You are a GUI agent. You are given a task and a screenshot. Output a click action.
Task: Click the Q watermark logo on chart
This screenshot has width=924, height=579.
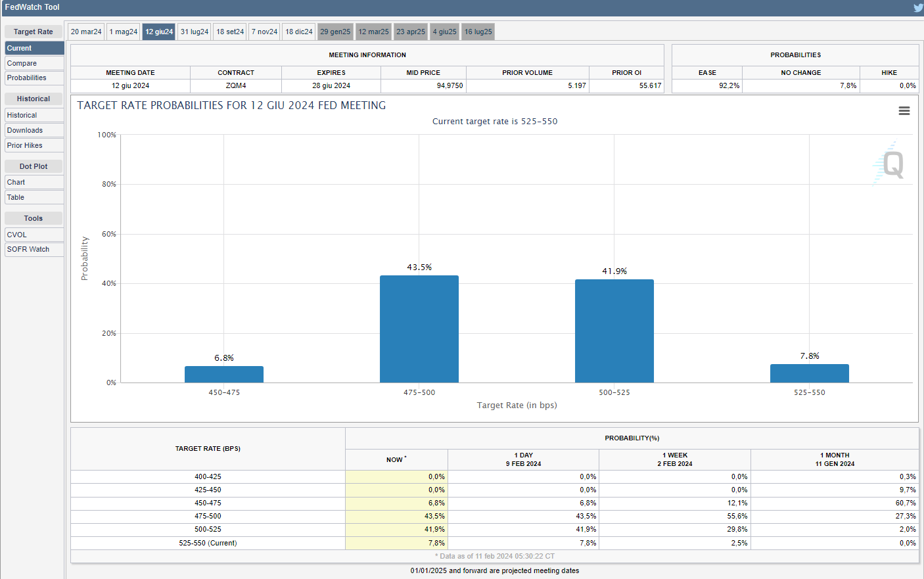click(892, 164)
